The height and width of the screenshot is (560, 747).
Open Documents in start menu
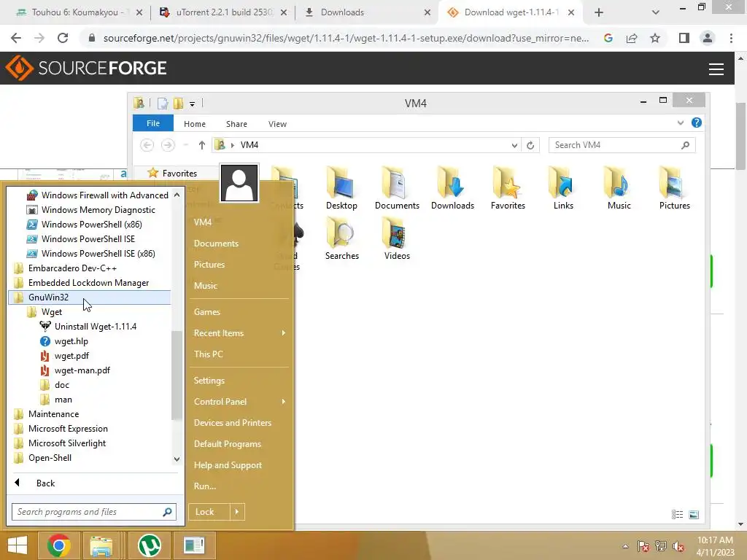(216, 244)
